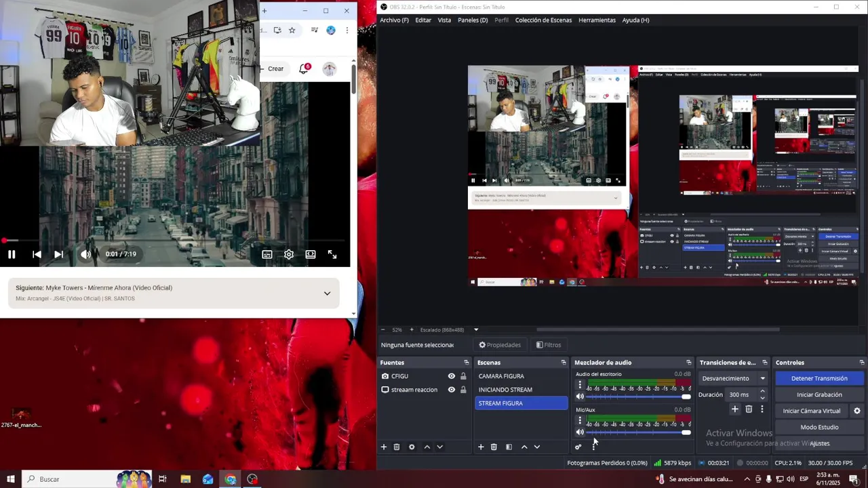Zoom out the OBS preview

point(382,329)
